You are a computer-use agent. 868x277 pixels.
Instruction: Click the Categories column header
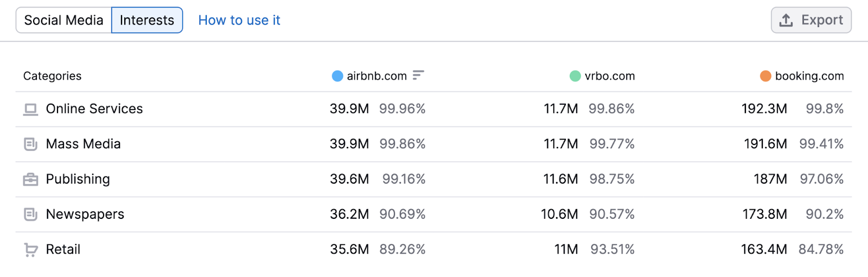[52, 76]
